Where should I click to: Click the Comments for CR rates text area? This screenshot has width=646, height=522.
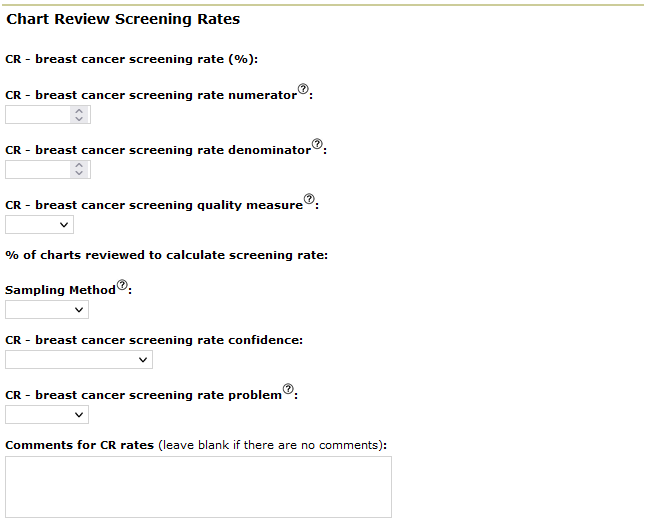click(x=198, y=487)
